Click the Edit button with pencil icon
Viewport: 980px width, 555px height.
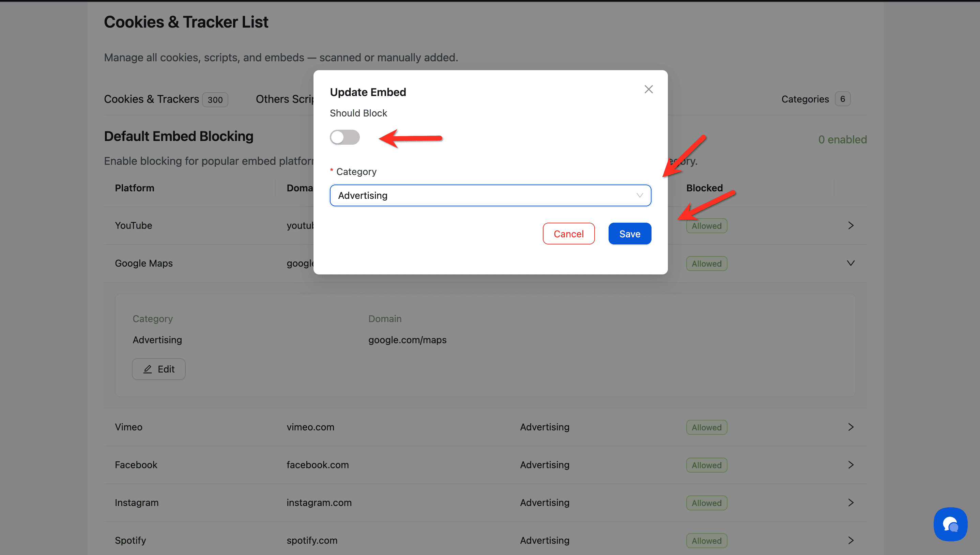pos(159,369)
